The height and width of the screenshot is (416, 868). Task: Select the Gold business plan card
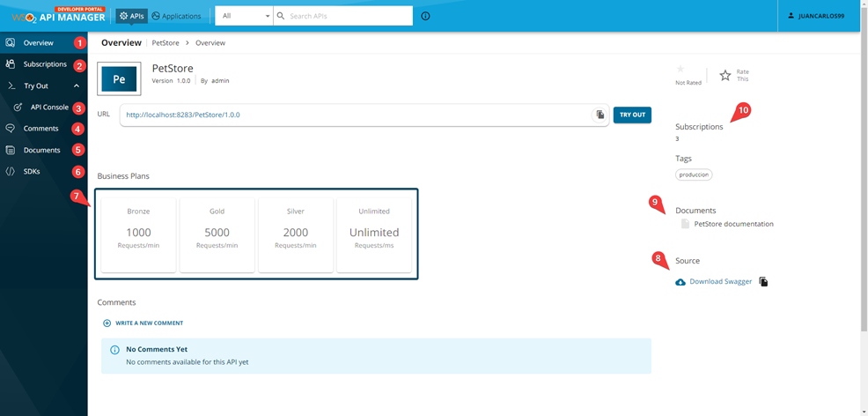pos(217,234)
